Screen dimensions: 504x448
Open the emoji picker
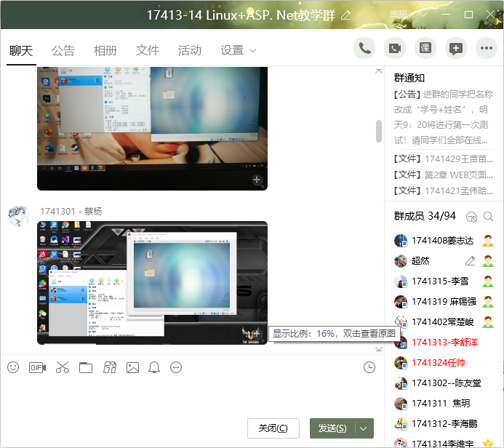(x=13, y=367)
